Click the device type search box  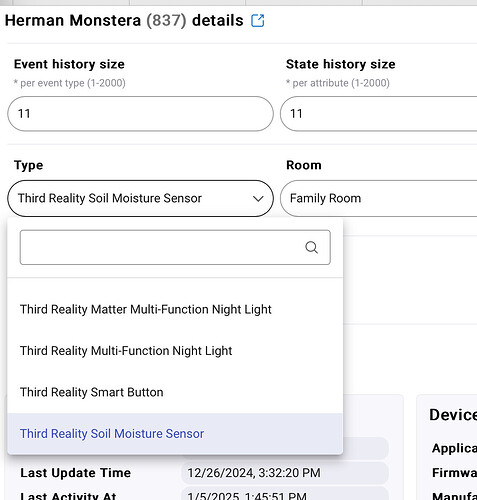tap(175, 247)
